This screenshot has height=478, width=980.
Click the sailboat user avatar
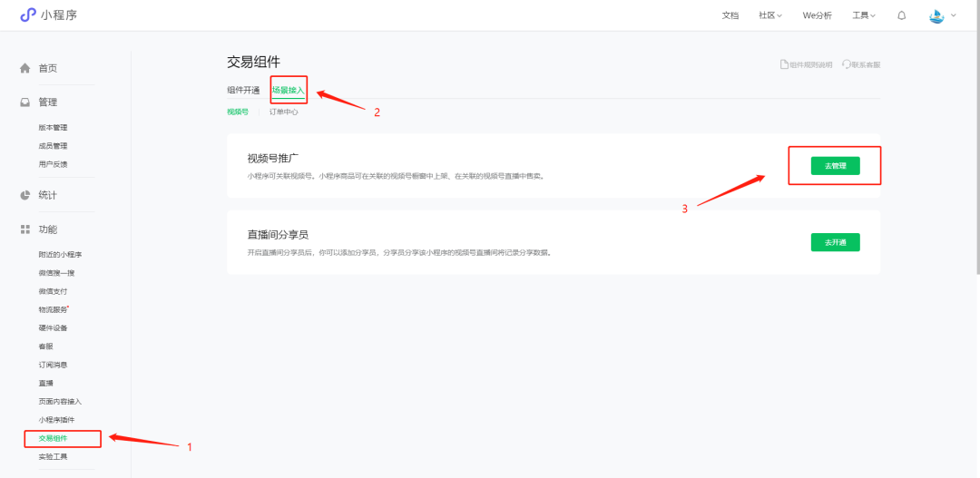(936, 15)
